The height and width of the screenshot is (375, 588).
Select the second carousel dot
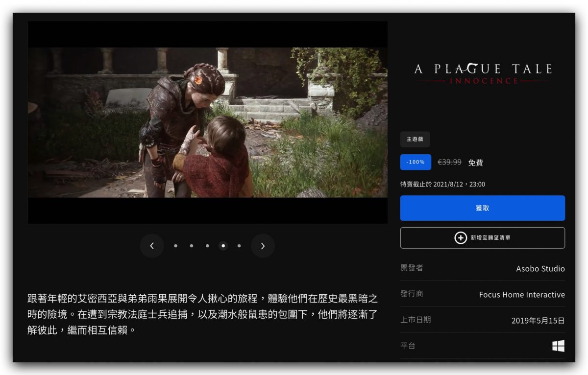click(192, 246)
